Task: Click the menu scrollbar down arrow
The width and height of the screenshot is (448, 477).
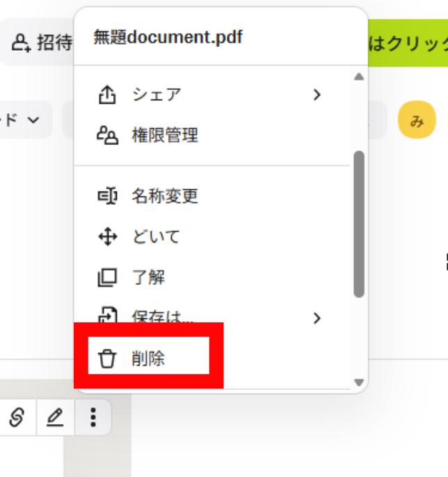Action: click(x=359, y=382)
